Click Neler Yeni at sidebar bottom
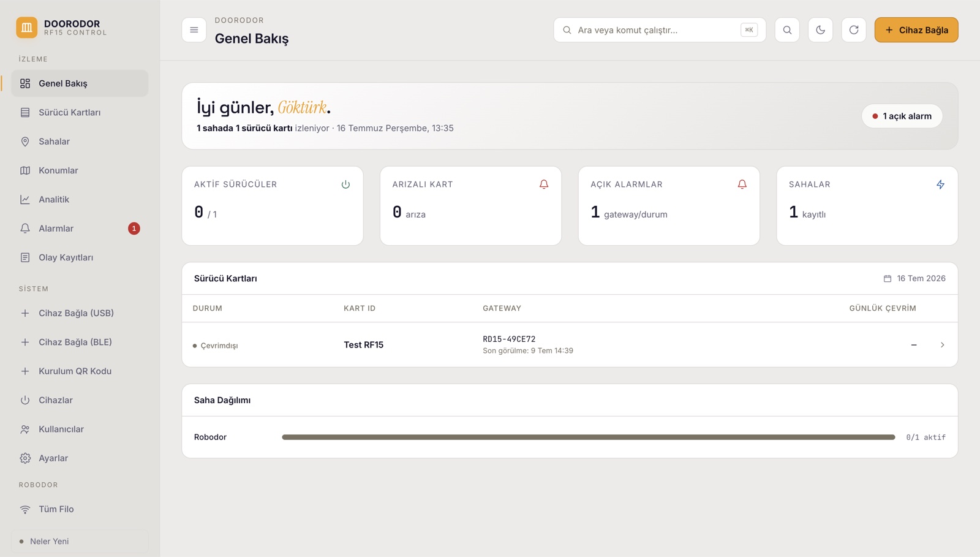The height and width of the screenshot is (557, 980). tap(80, 542)
